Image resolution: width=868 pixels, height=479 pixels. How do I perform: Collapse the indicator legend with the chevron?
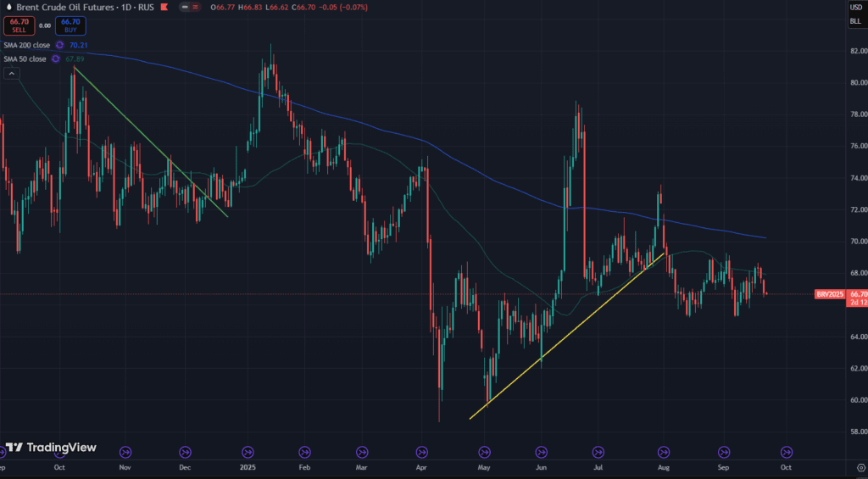(11, 74)
